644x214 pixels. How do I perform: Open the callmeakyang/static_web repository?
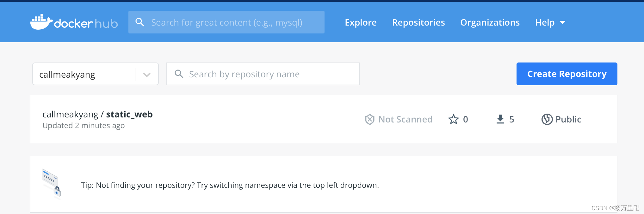(97, 114)
